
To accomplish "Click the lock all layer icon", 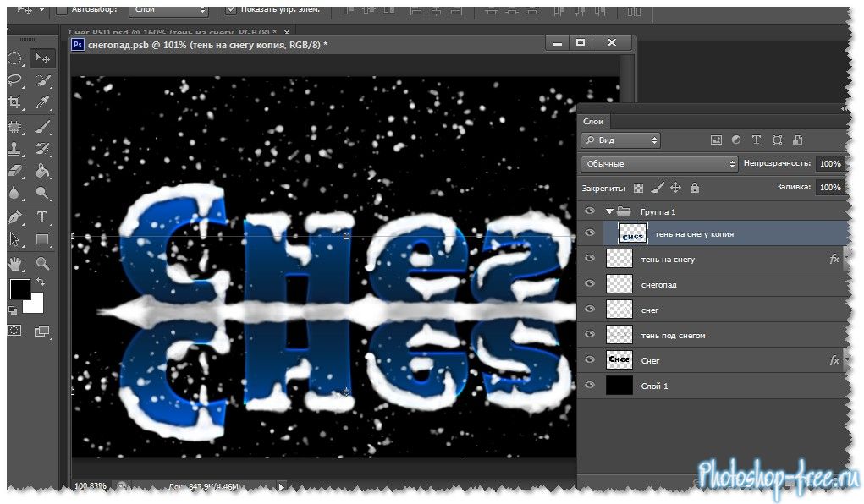I will [695, 188].
